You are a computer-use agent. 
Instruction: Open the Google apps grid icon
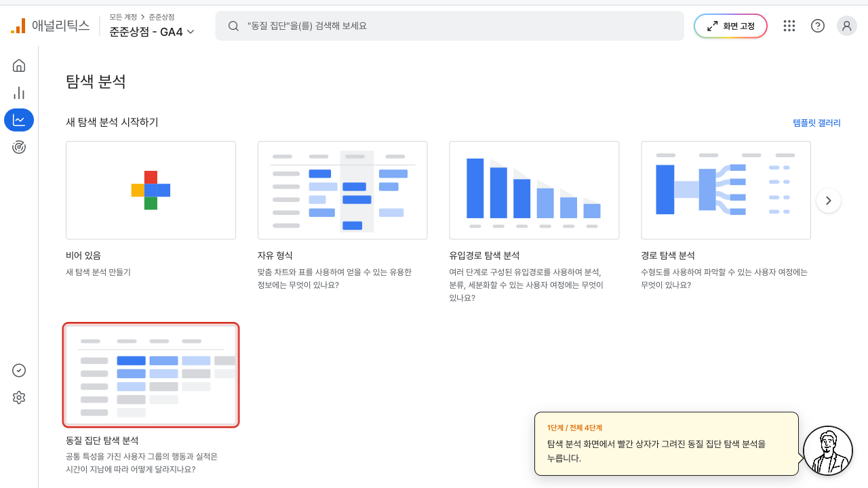[x=789, y=26]
